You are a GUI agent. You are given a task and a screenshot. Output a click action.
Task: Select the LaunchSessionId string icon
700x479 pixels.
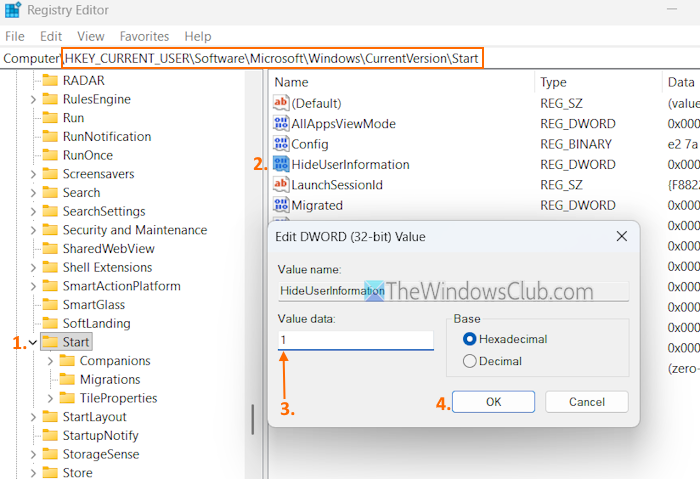[281, 184]
